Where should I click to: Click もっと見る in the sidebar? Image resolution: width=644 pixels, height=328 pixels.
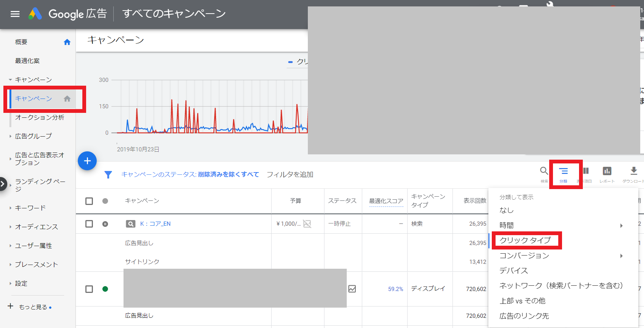(x=33, y=307)
